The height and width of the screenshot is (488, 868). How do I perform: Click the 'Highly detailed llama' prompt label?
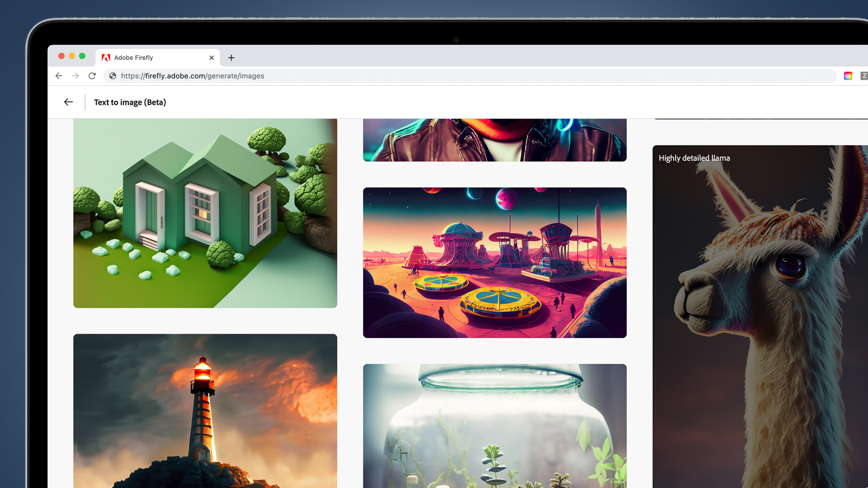(x=694, y=157)
